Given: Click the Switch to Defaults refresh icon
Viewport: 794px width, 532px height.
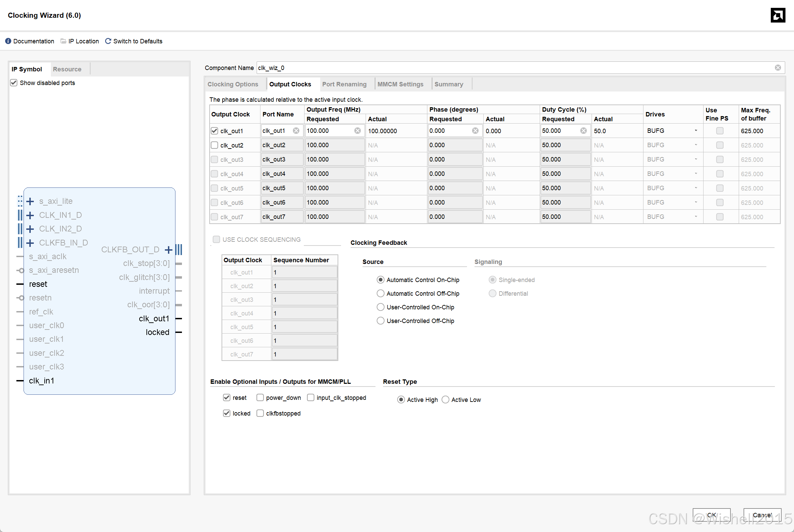Looking at the screenshot, I should click(108, 41).
